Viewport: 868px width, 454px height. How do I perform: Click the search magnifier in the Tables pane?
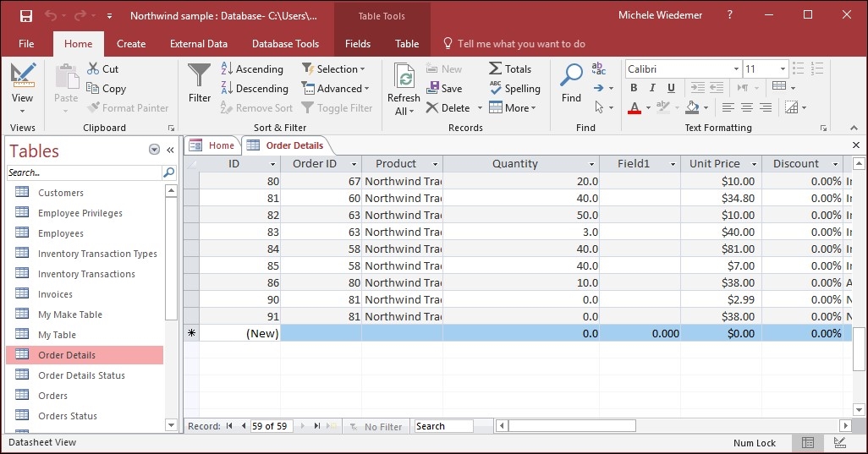pyautogui.click(x=169, y=172)
